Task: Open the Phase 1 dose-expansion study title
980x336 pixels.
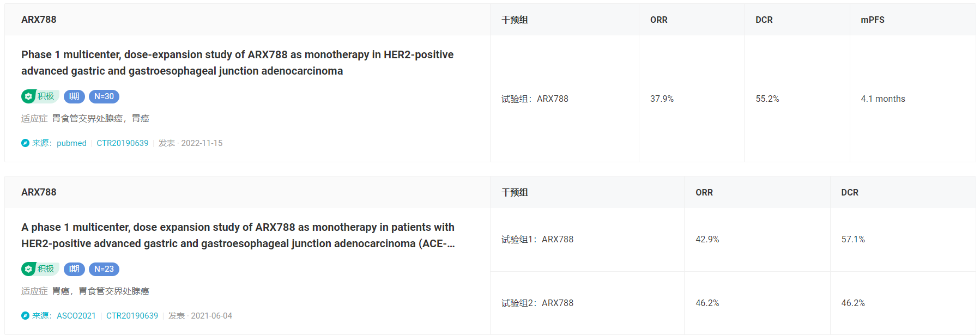Action: pyautogui.click(x=237, y=63)
